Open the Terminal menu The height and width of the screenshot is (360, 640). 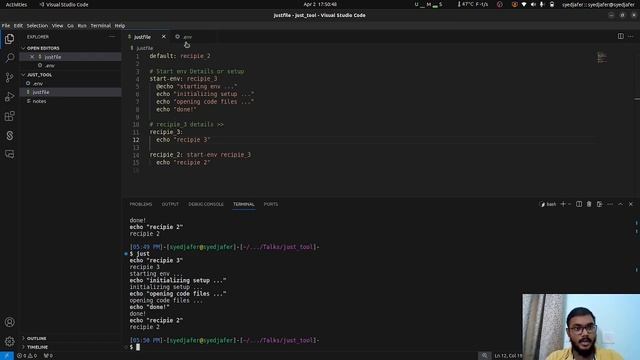(100, 25)
